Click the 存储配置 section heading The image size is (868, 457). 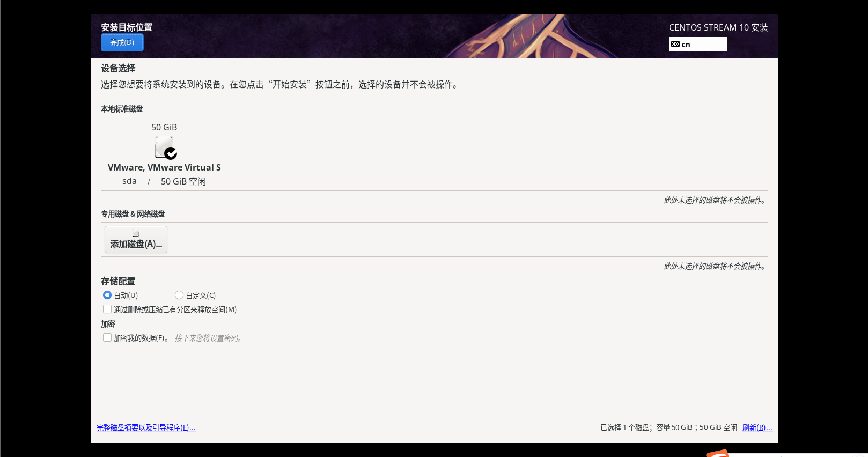118,281
